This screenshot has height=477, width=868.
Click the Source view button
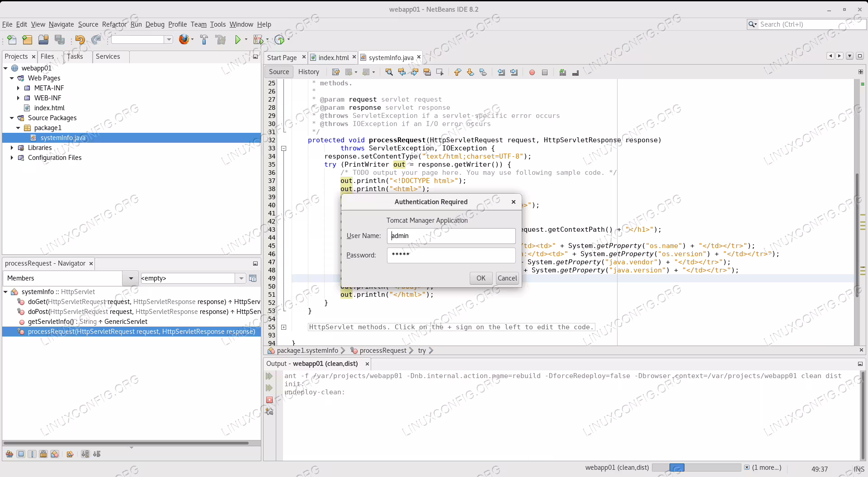tap(279, 72)
